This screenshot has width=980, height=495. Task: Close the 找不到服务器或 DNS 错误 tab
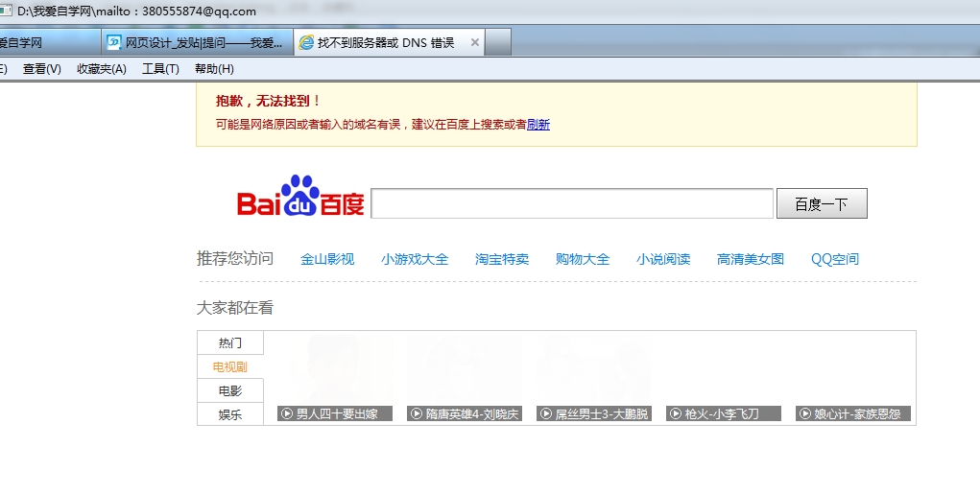(475, 42)
